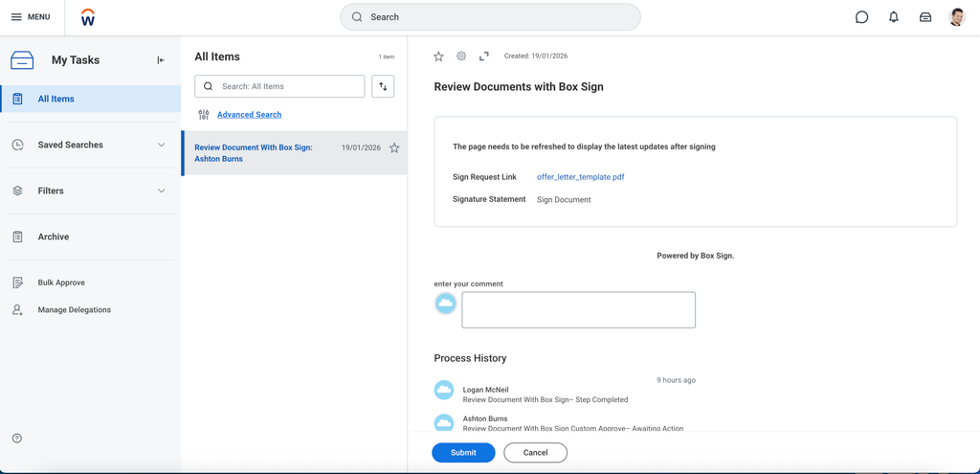Viewport: 980px width, 474px height.
Task: Click into the comment text box
Action: [x=578, y=310]
